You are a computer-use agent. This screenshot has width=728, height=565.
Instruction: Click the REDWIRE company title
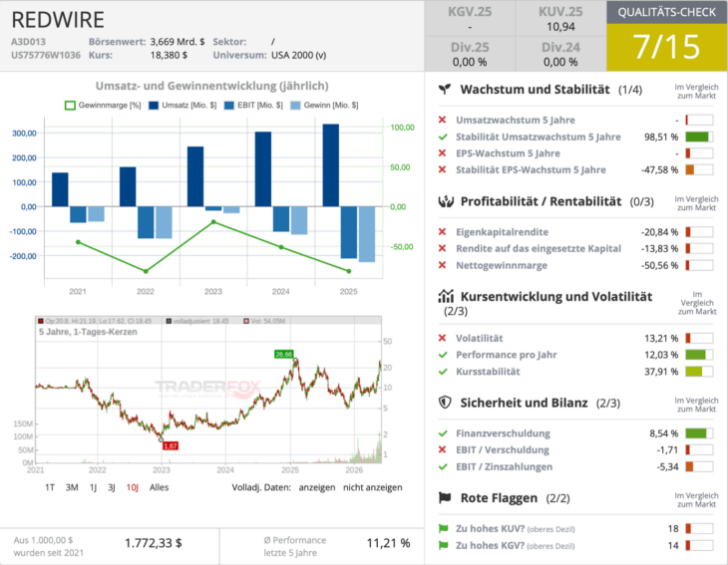[x=58, y=20]
